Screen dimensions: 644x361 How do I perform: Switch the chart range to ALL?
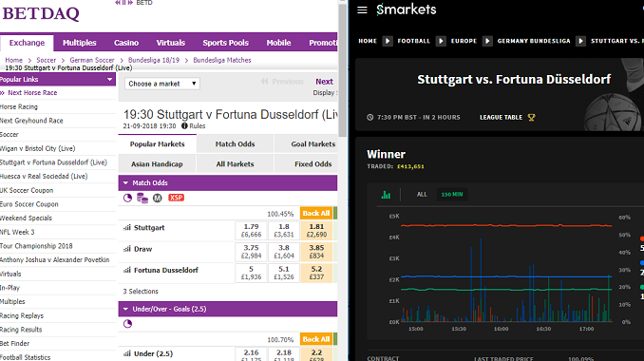pos(422,194)
